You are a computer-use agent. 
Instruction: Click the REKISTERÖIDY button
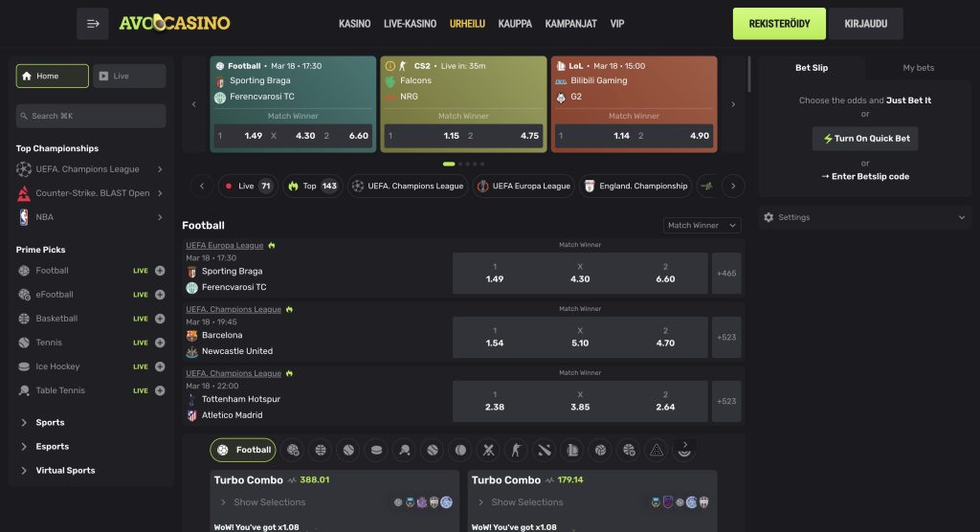pos(779,24)
